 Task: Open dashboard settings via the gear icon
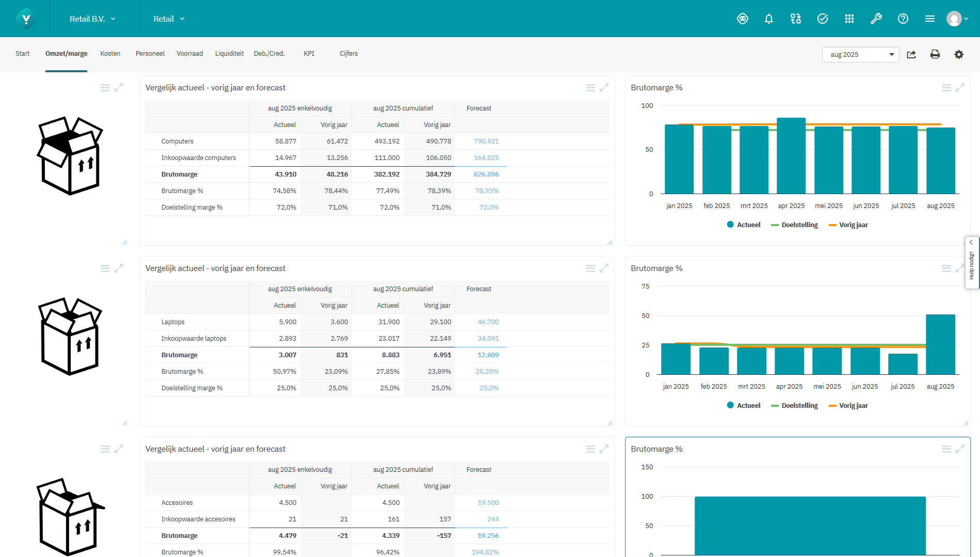click(959, 54)
